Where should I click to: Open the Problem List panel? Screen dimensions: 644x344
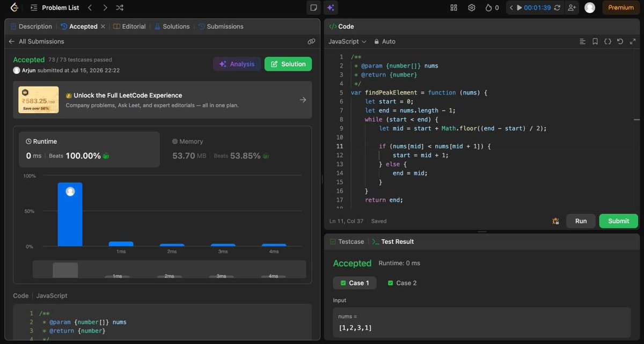tap(55, 8)
